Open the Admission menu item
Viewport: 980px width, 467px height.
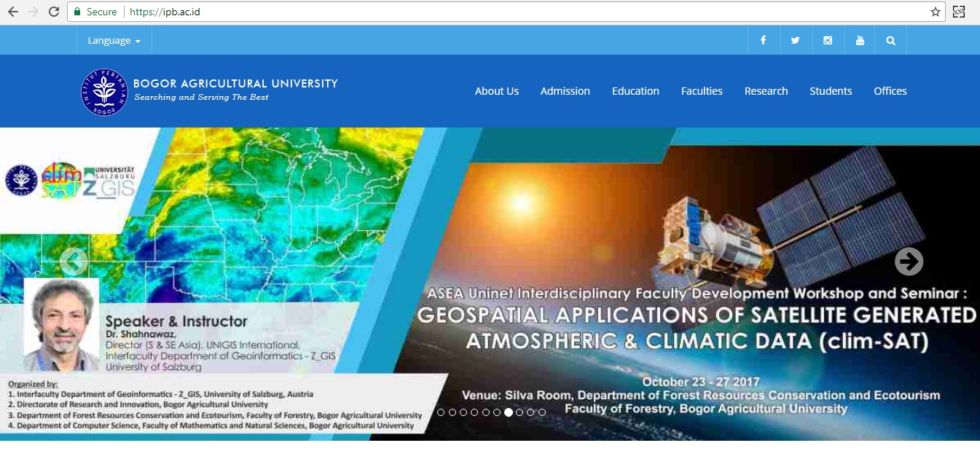click(565, 91)
